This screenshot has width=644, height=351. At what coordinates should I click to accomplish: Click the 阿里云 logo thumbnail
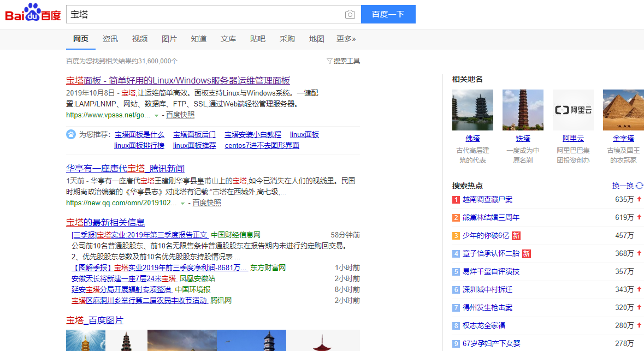(573, 110)
